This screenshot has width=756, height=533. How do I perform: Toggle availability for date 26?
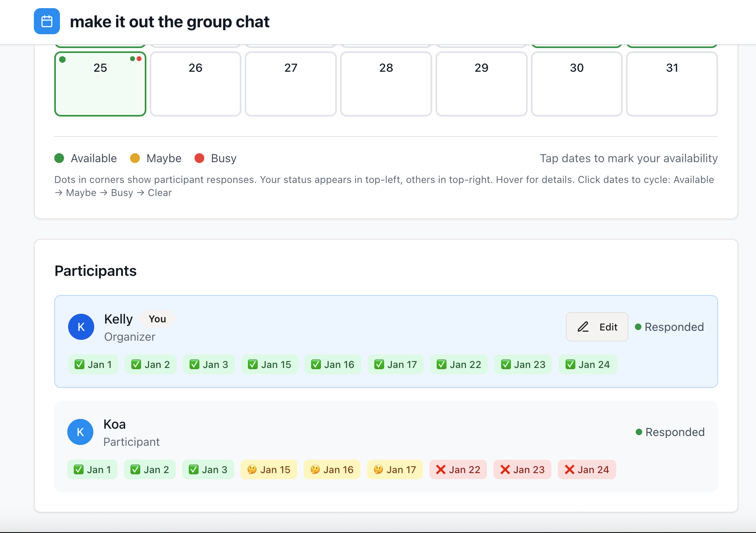[x=195, y=84]
